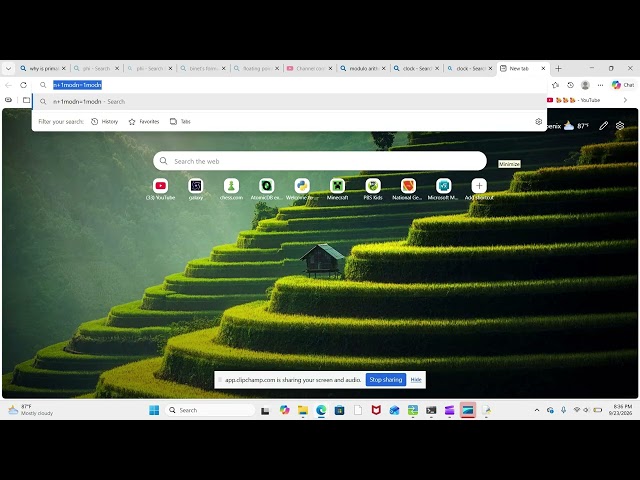Filter search suggestions by Tabs

(180, 122)
